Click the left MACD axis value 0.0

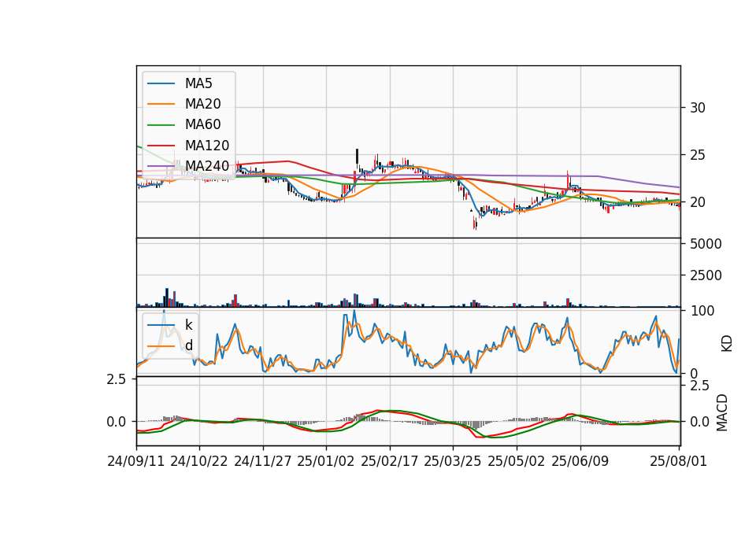tap(117, 422)
